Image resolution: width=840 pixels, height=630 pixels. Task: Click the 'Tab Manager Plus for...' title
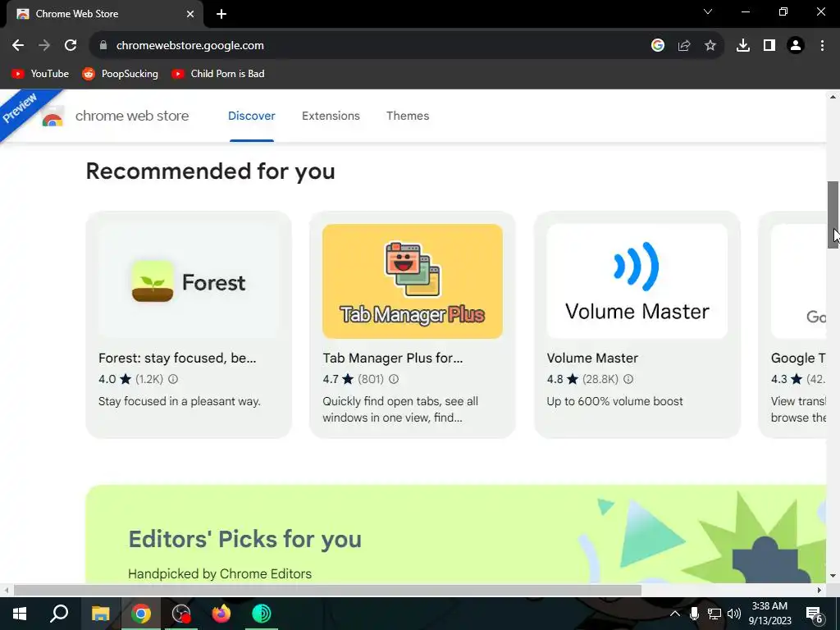[393, 358]
